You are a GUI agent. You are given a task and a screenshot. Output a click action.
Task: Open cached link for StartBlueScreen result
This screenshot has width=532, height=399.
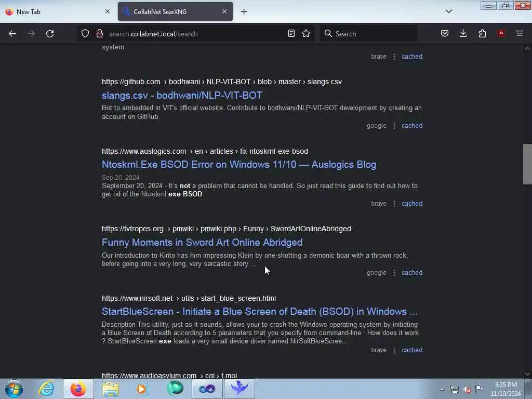point(412,350)
